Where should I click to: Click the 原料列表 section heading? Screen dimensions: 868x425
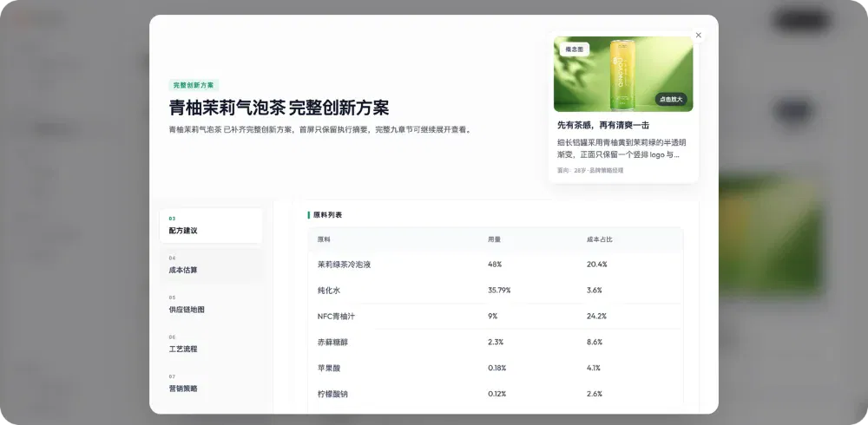[x=328, y=215]
